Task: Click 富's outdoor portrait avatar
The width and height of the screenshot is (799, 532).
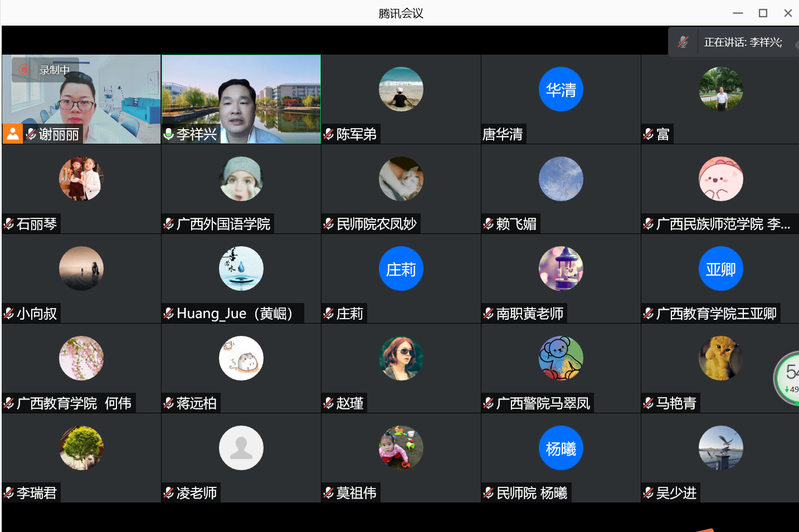Action: tap(721, 89)
